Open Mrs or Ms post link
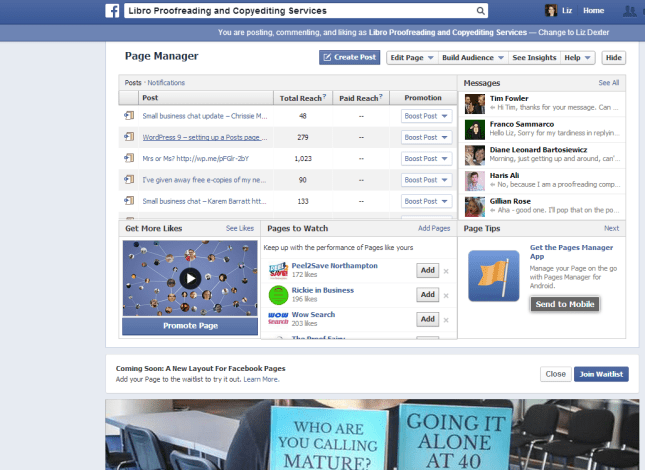Viewport: 645px width, 470px height. 195,158
